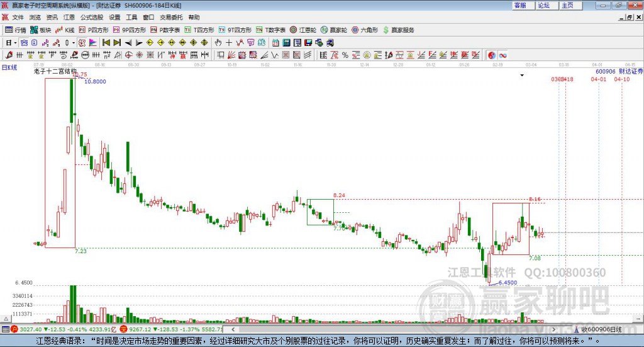This screenshot has width=644, height=347.
Task: Click the horizontal scrollbar right arrow
Action: (x=553, y=329)
